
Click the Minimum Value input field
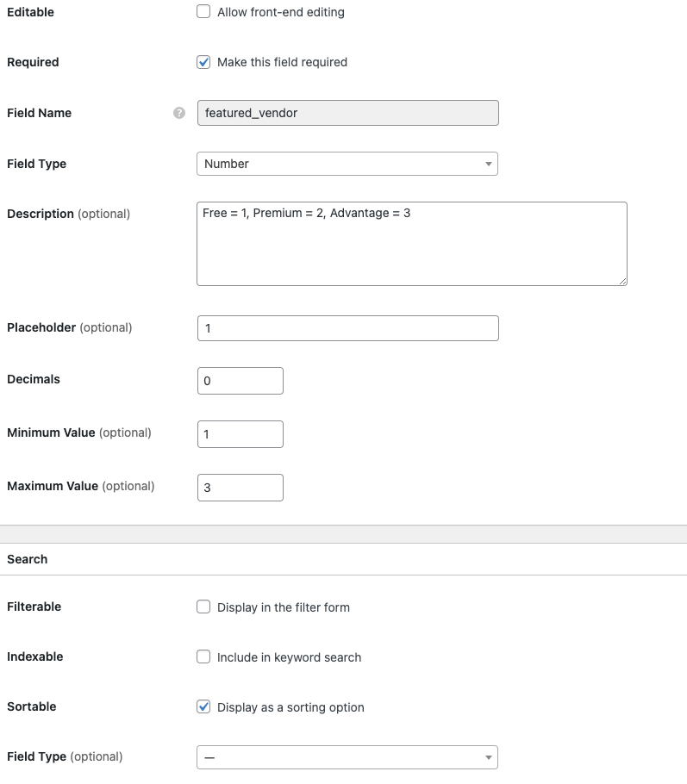pos(240,434)
